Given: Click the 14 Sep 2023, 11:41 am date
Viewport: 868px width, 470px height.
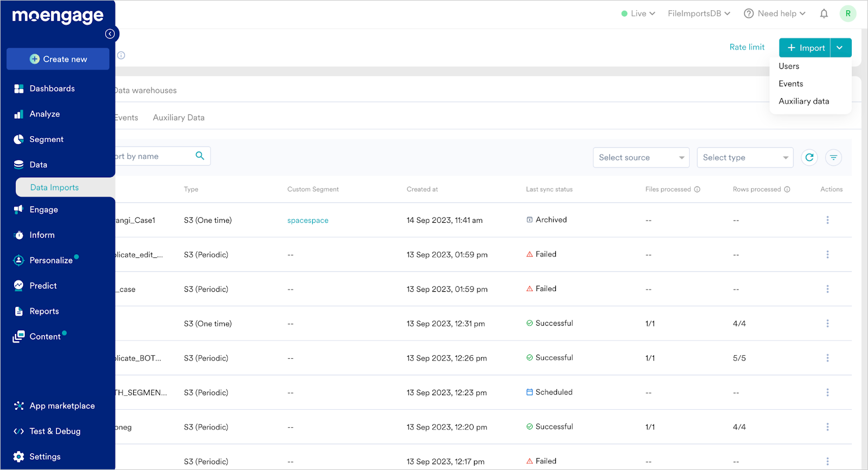Looking at the screenshot, I should [444, 221].
